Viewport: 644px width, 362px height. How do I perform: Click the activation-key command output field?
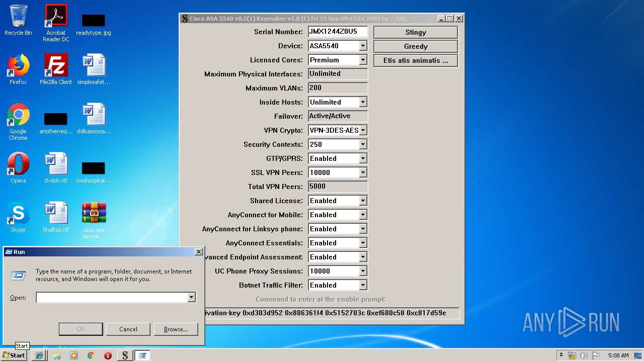click(x=332, y=313)
